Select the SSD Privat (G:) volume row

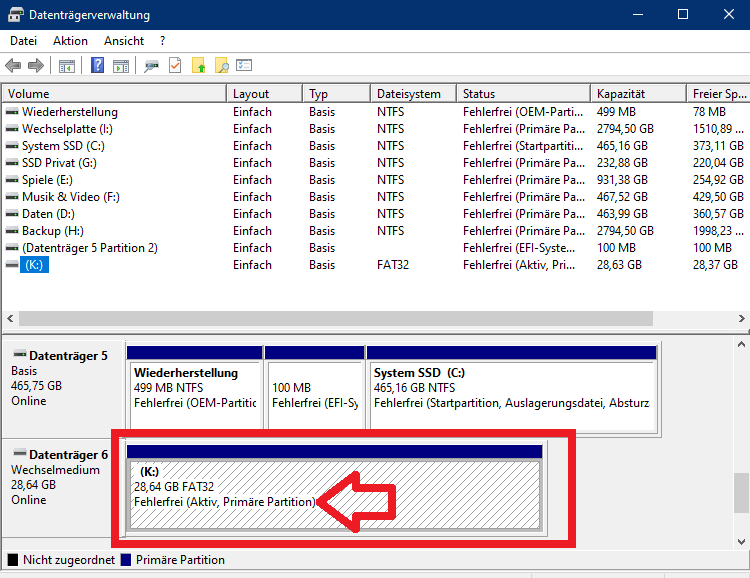pos(375,163)
